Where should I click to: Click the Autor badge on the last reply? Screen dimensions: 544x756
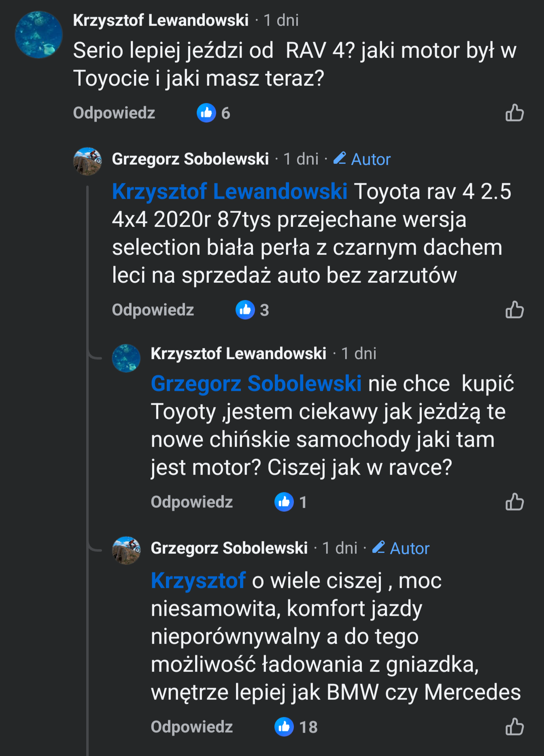tap(401, 548)
